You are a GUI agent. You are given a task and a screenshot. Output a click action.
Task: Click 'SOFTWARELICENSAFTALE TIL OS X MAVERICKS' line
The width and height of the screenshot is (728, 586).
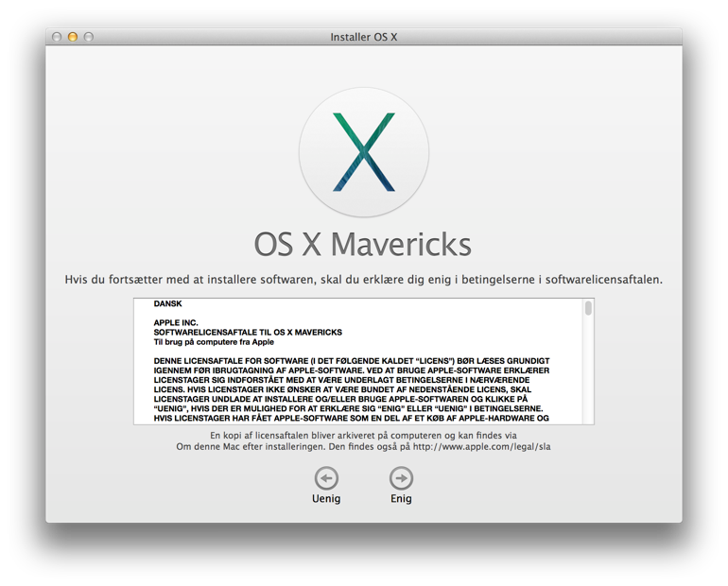coord(248,332)
